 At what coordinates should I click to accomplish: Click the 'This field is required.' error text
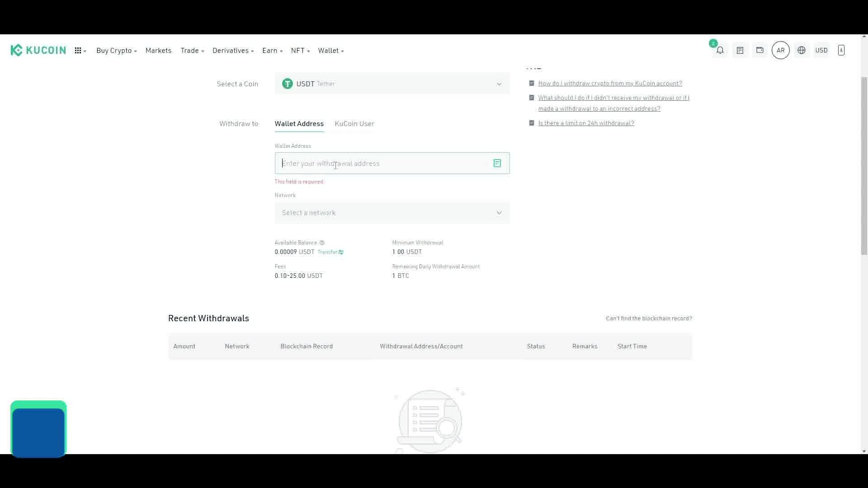[299, 182]
